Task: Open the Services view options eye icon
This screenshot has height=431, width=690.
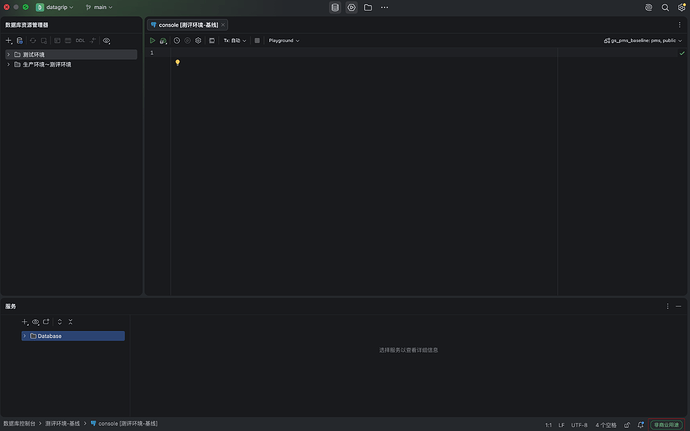Action: click(36, 322)
